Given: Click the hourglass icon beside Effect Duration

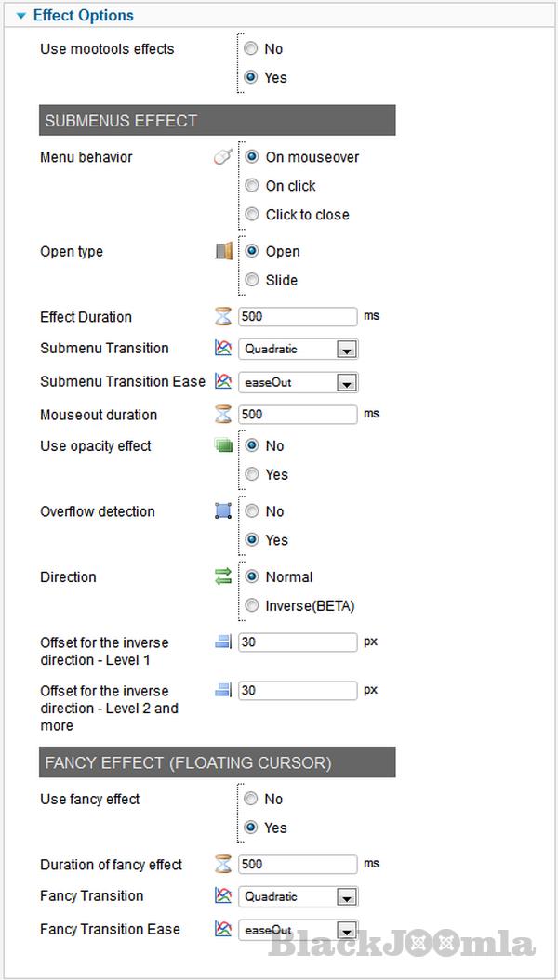Looking at the screenshot, I should point(223,317).
